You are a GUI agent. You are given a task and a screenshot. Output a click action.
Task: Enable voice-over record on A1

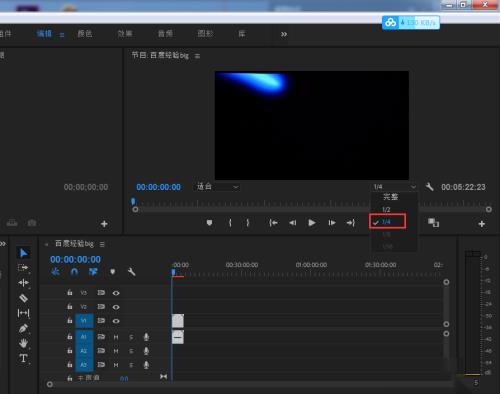[x=146, y=337]
